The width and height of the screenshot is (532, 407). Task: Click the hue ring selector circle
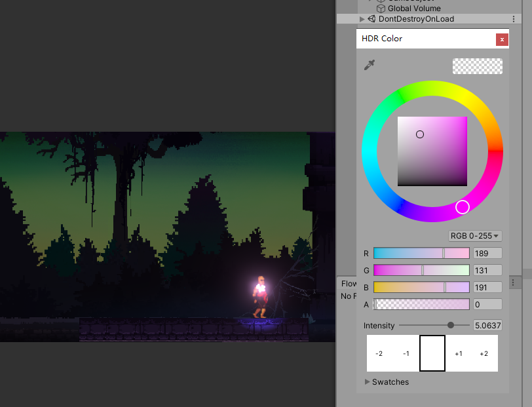[463, 206]
